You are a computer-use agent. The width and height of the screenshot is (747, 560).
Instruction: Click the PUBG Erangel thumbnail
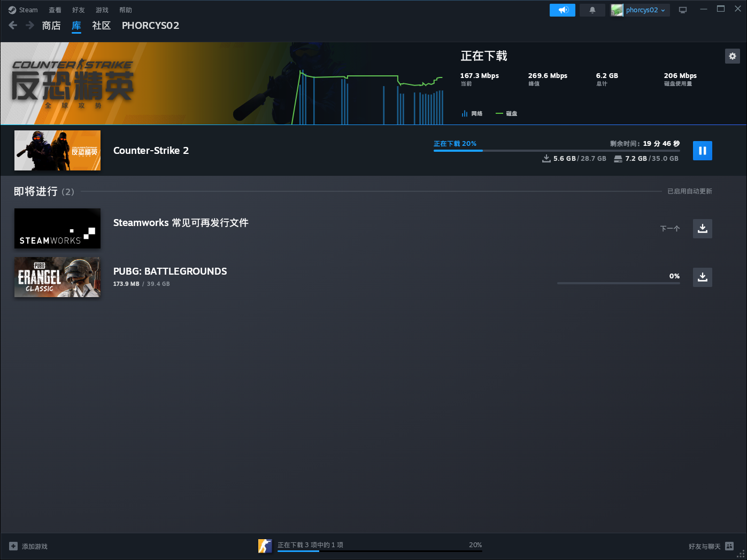[57, 277]
